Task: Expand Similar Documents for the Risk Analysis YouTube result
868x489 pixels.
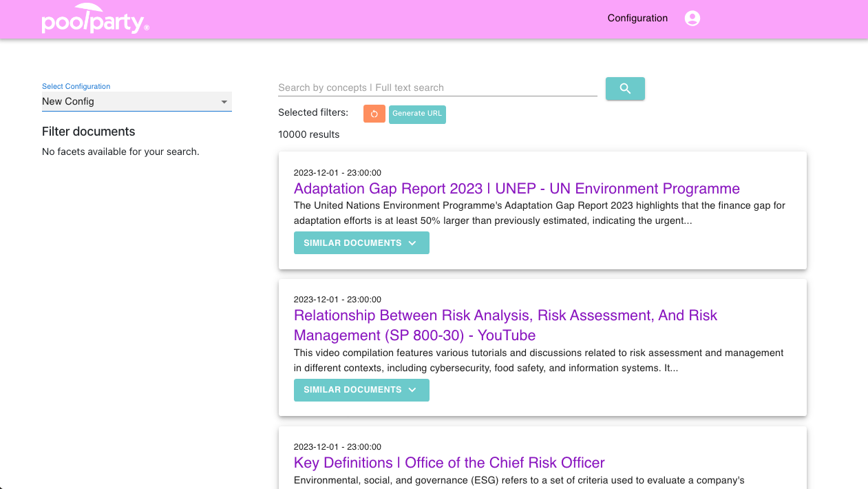Action: (x=361, y=390)
